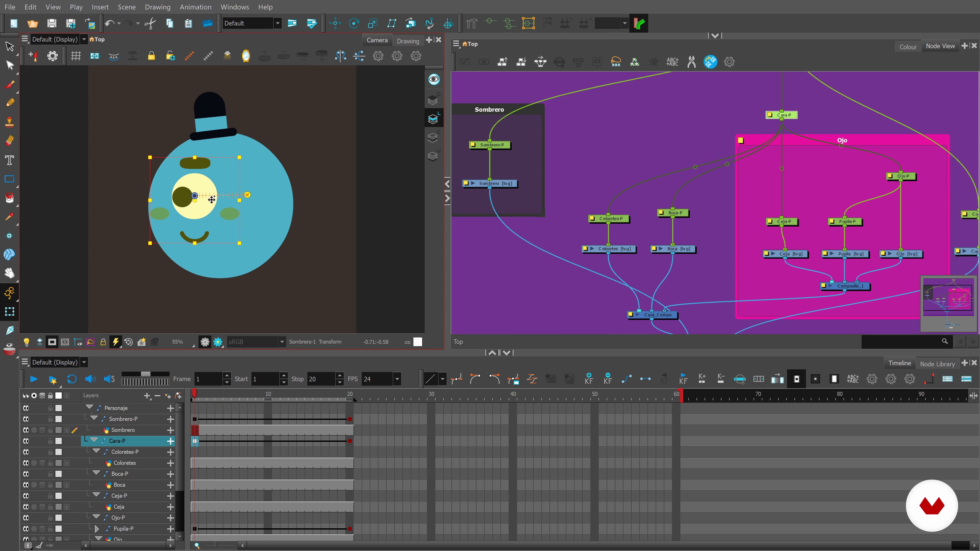Click the Save icon in main toolbar
The width and height of the screenshot is (980, 551).
point(52,23)
